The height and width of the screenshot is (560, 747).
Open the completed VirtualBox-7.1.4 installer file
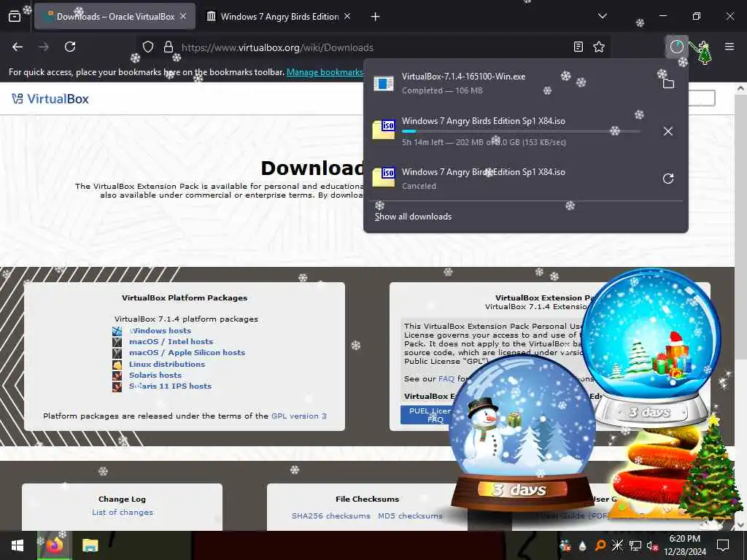click(x=512, y=83)
